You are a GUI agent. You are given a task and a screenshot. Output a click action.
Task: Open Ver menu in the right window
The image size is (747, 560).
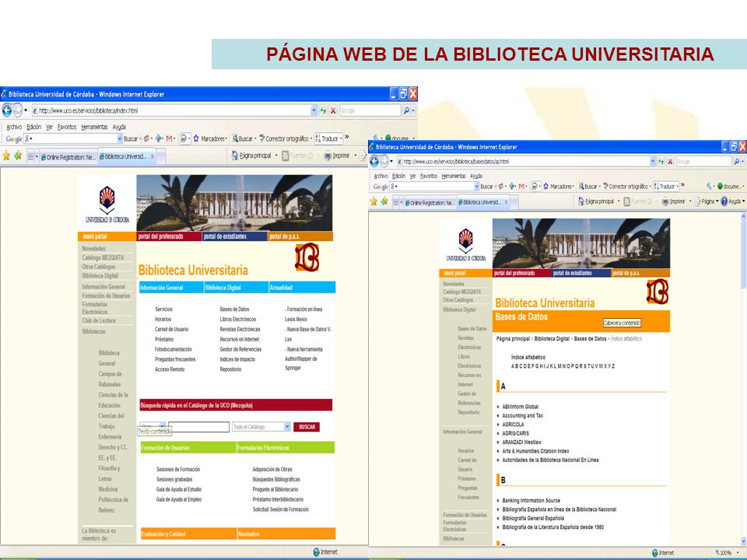tap(412, 176)
